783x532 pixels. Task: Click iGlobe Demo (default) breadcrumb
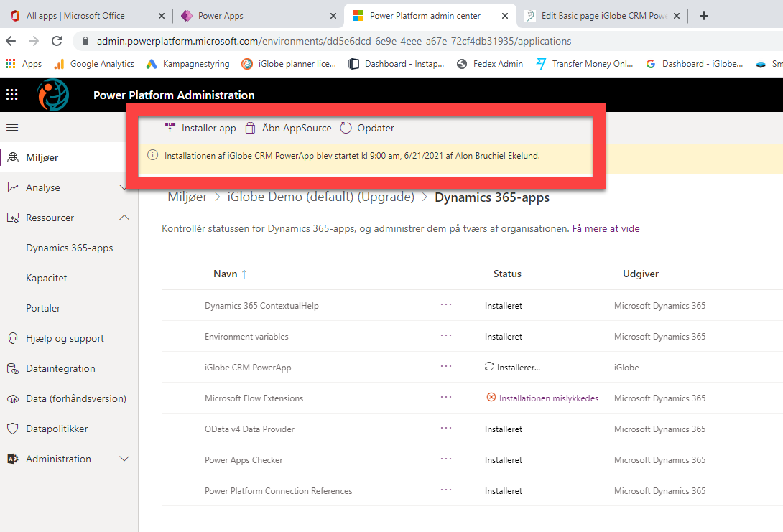coord(321,197)
